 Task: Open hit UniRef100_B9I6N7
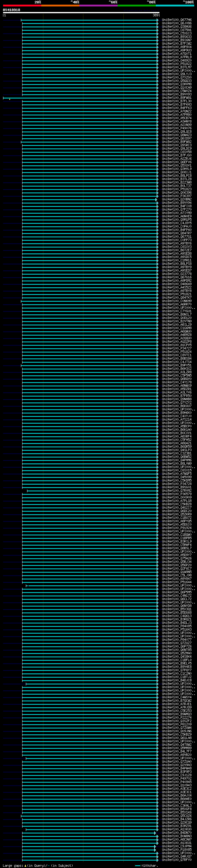click(x=177, y=40)
